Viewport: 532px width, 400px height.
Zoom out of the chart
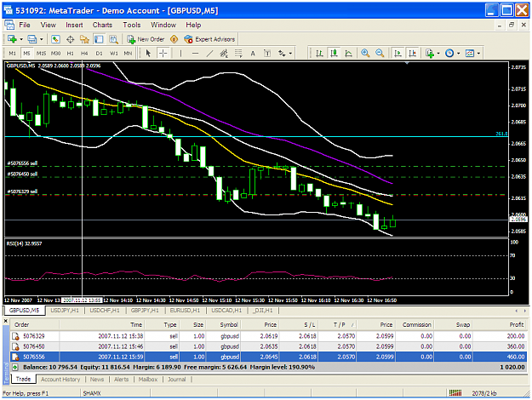coord(380,54)
